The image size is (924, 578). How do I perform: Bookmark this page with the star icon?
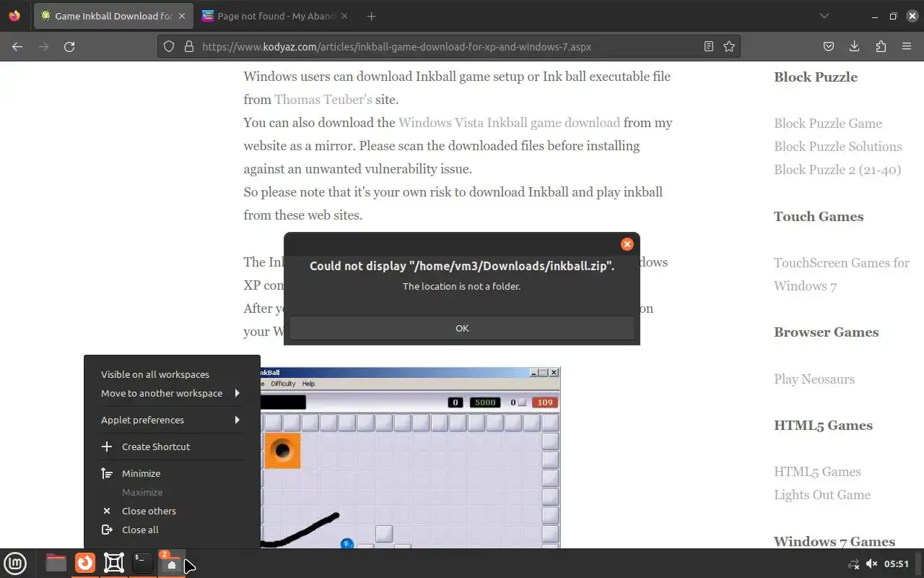(x=729, y=46)
